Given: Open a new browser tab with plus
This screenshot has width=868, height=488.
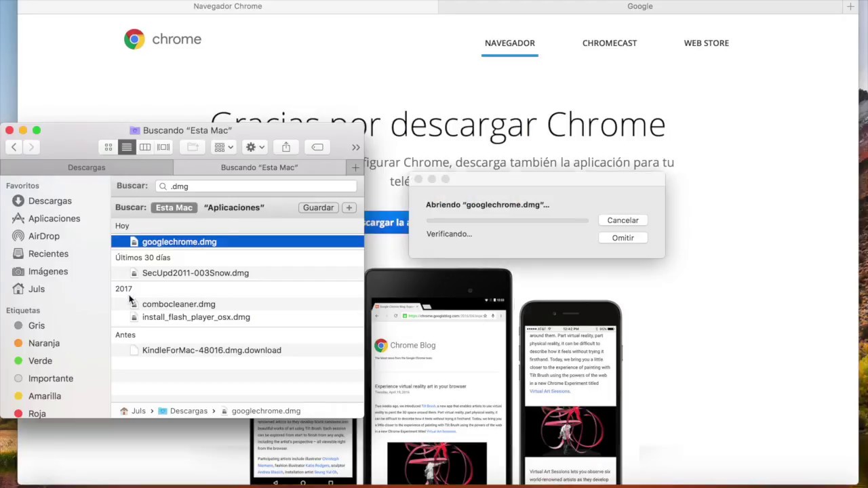Looking at the screenshot, I should click(x=850, y=6).
